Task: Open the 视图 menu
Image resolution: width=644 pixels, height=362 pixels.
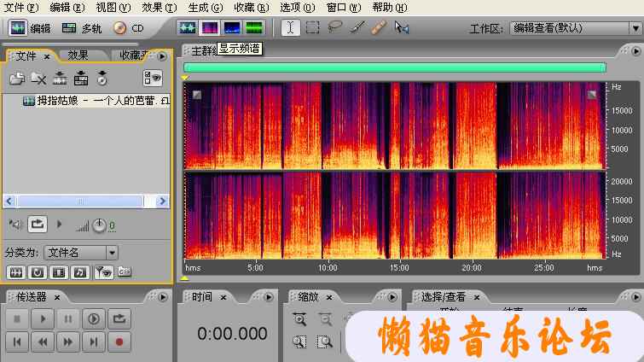Action: coord(113,8)
